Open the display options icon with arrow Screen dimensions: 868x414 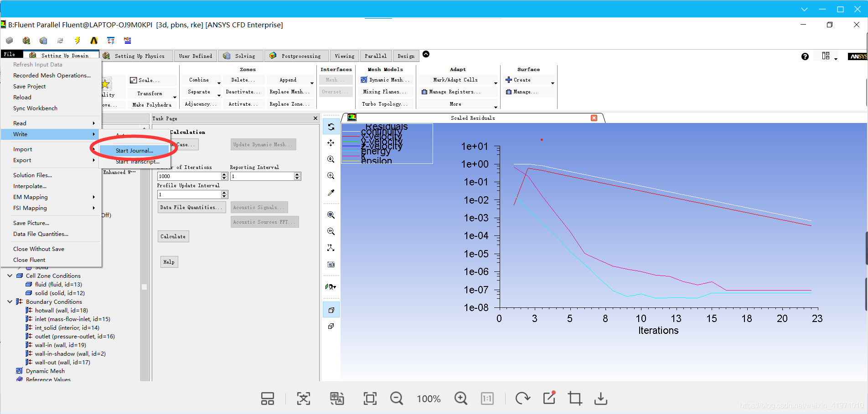coord(331,286)
